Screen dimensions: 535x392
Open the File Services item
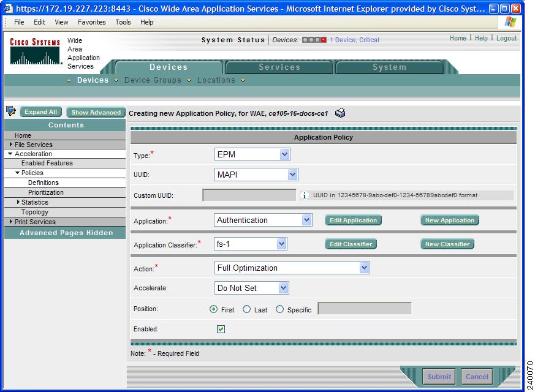click(x=34, y=145)
